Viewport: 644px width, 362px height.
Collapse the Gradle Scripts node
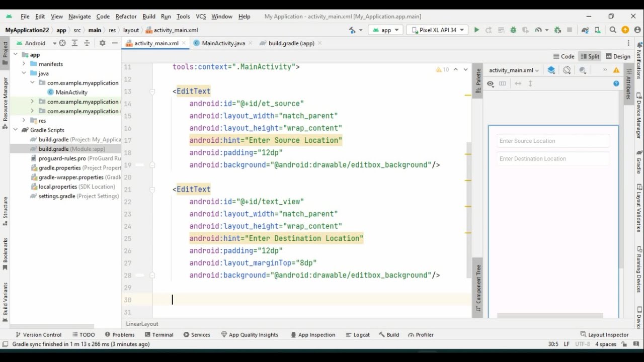click(x=16, y=130)
